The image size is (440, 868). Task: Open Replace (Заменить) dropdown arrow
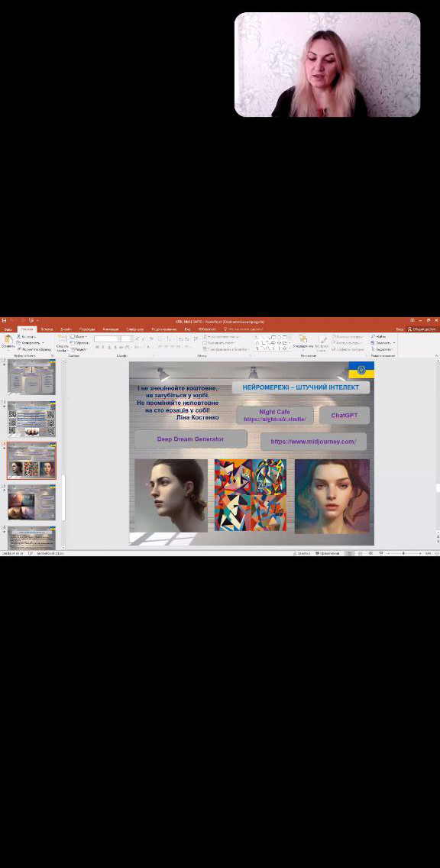pyautogui.click(x=394, y=342)
